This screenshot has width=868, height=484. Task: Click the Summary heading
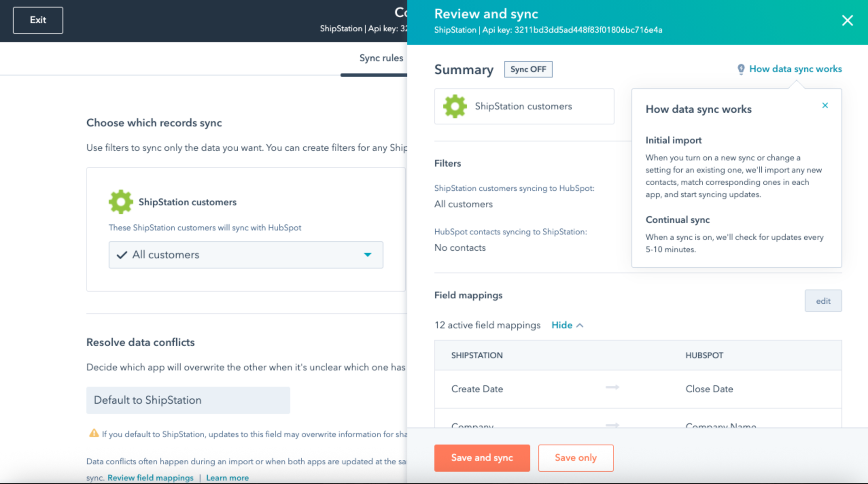[464, 70]
